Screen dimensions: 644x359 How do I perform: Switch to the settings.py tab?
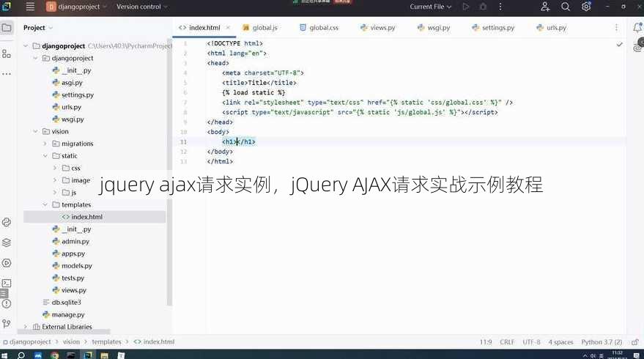(493, 28)
